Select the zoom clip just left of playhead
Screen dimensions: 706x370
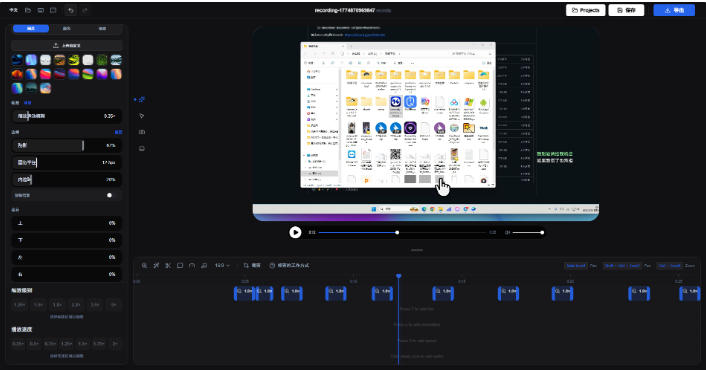click(x=382, y=292)
